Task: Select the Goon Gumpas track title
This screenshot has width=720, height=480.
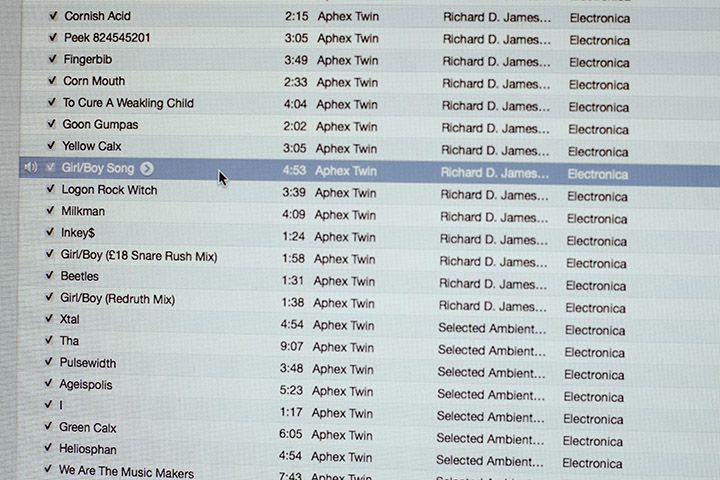Action: 100,125
